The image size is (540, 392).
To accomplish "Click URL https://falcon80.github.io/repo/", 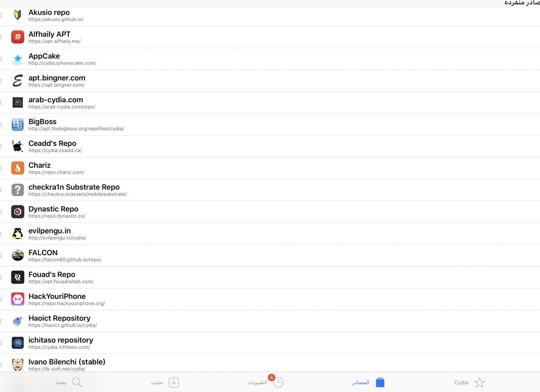I will (65, 260).
